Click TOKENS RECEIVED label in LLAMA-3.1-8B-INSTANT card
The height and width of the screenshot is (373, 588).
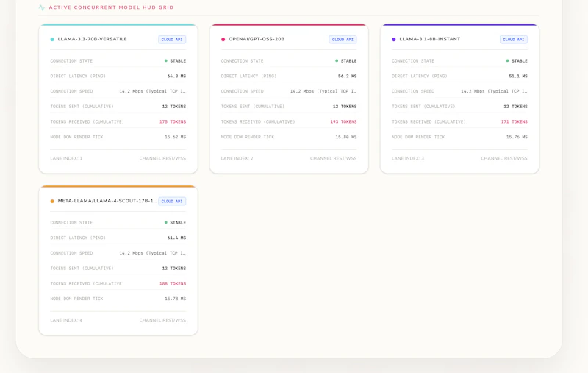[x=429, y=121]
